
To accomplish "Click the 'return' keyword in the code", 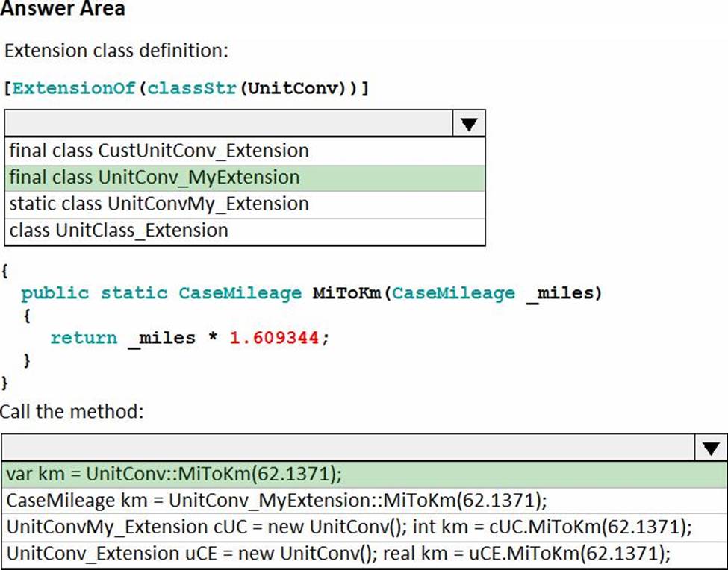I will coord(84,338).
